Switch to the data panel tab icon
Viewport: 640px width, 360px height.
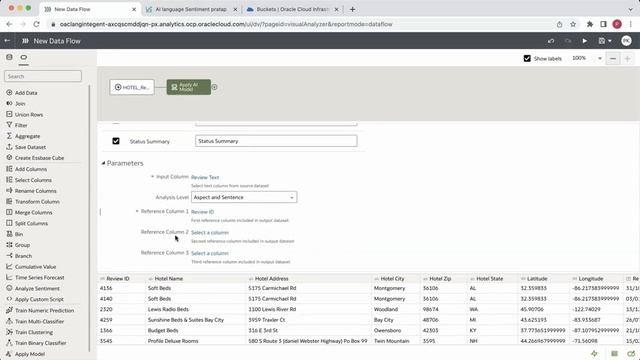[x=9, y=57]
